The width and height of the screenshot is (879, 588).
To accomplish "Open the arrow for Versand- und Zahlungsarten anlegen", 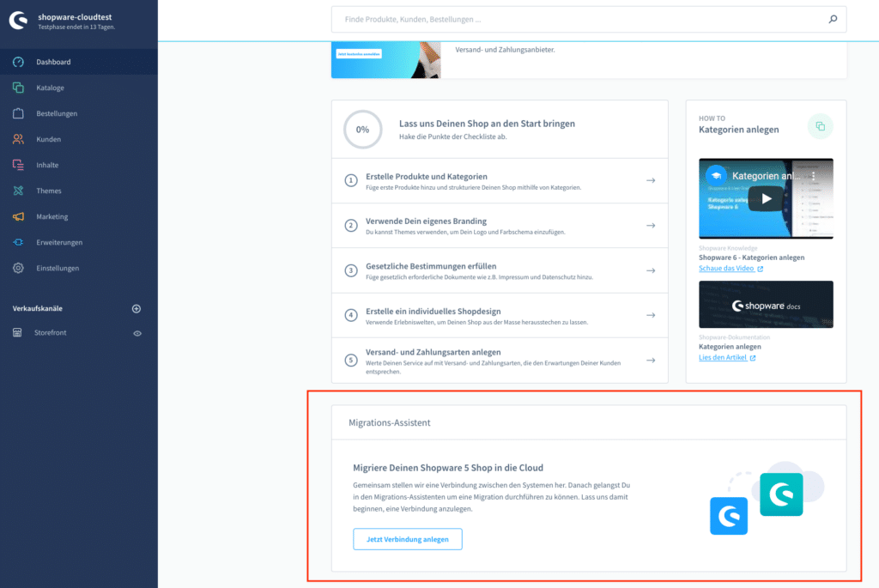I will tap(651, 360).
